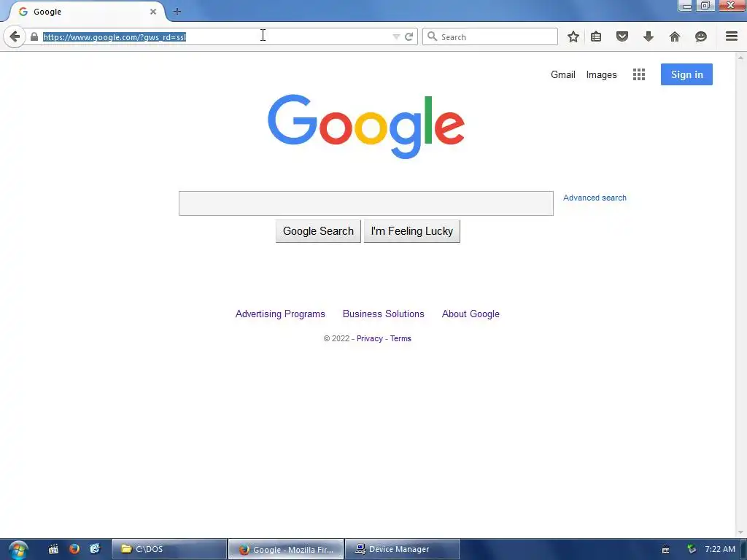Viewport: 747px width, 560px height.
Task: Focus the Google search text box
Action: (x=366, y=203)
